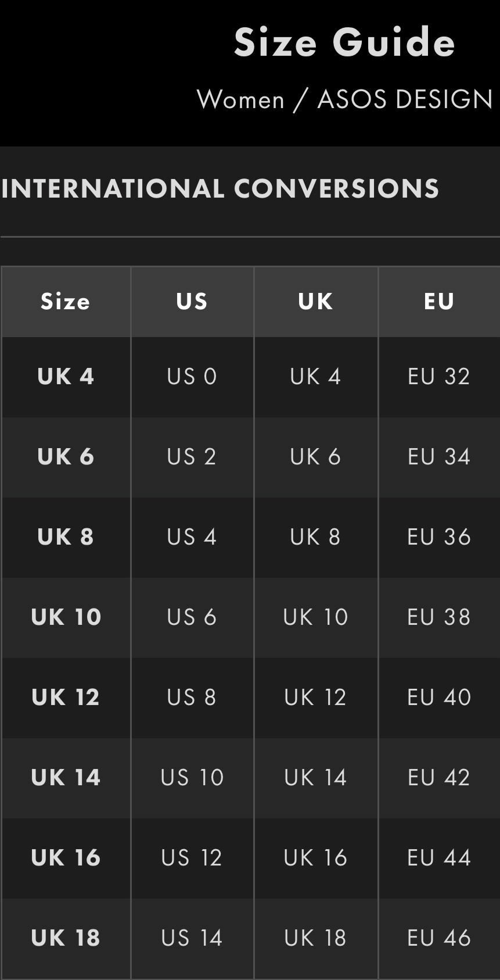Click the EU column header
The image size is (500, 980).
click(x=439, y=302)
